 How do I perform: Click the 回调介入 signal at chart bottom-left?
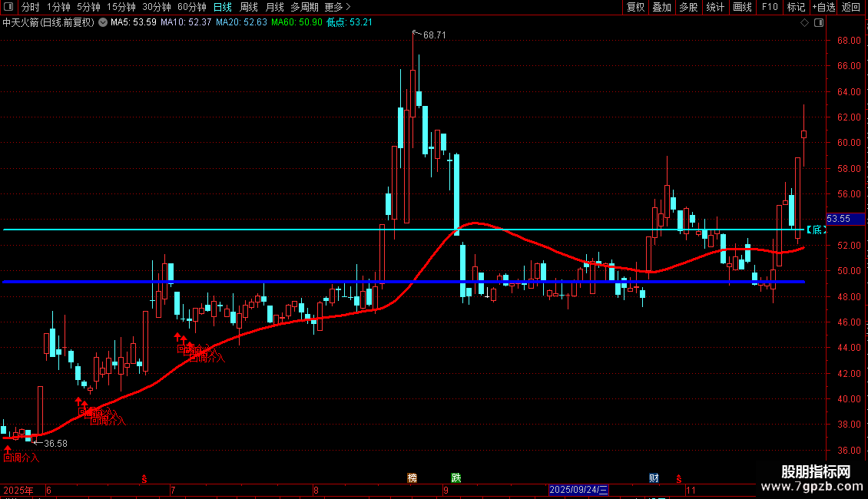[21, 458]
